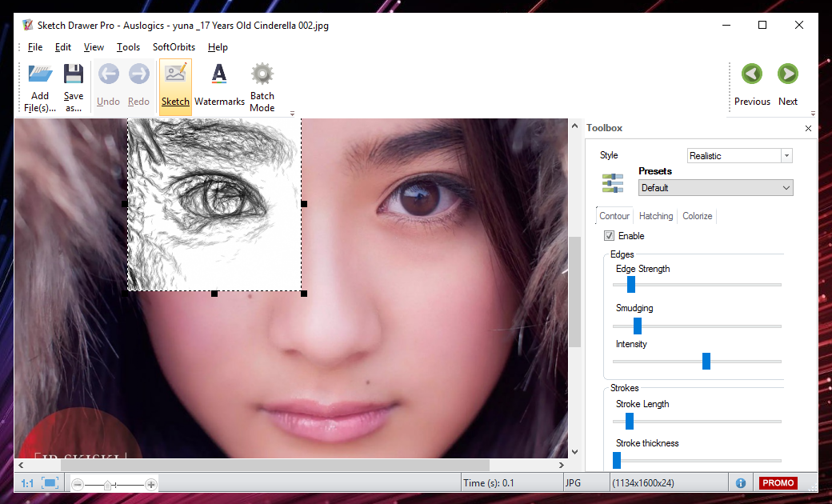
Task: Click the zoom slider thumb
Action: tap(108, 485)
